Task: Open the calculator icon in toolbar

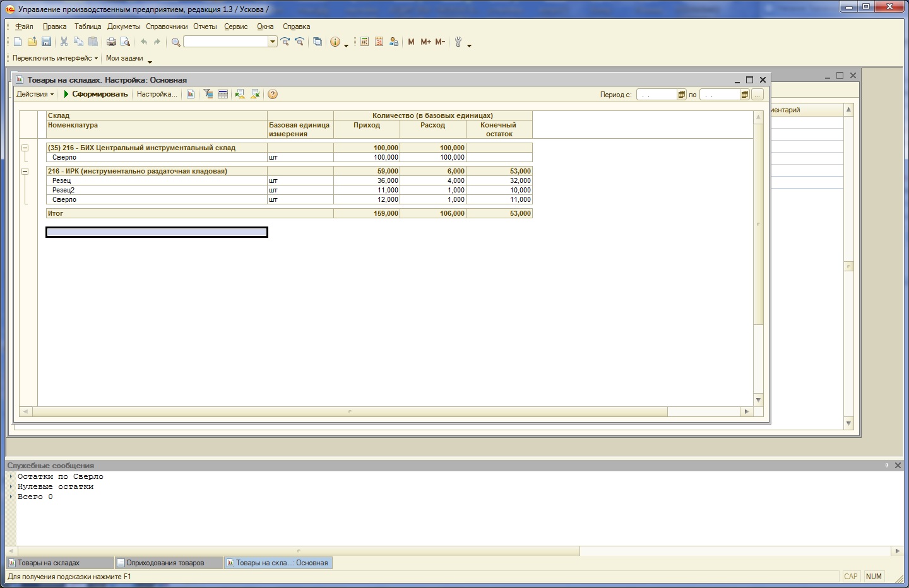Action: pyautogui.click(x=364, y=42)
